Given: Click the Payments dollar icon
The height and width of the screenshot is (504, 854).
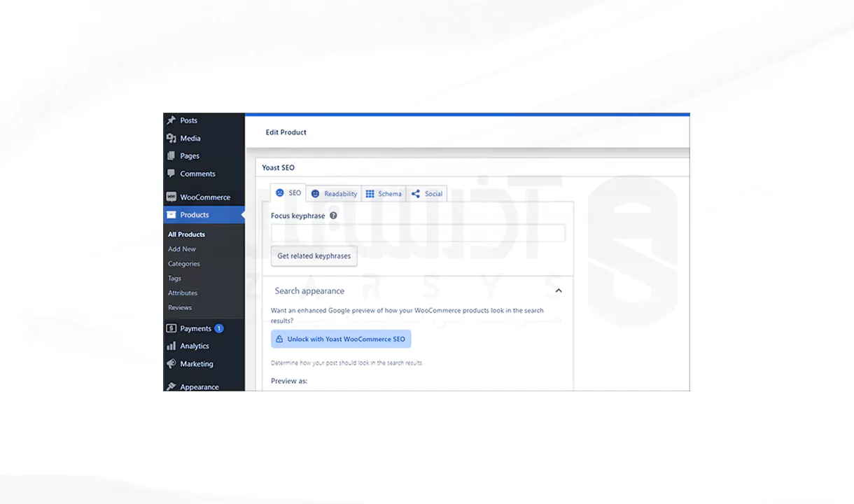Looking at the screenshot, I should [x=171, y=328].
